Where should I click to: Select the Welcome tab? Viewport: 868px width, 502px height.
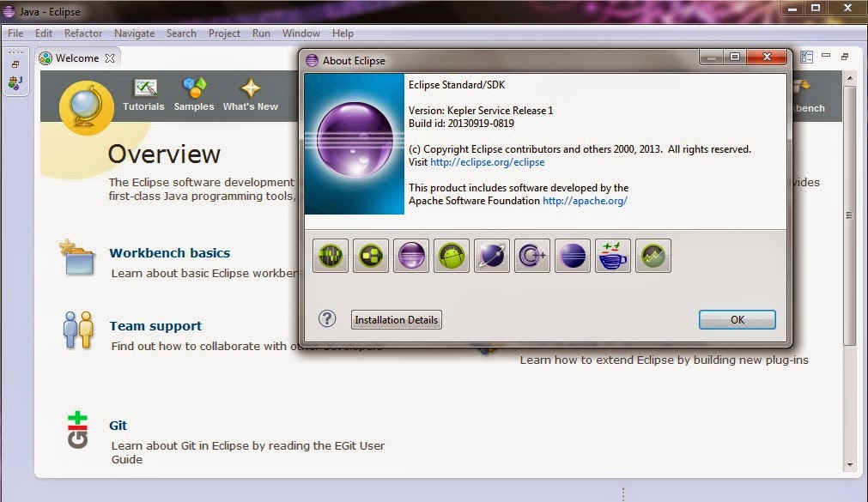tap(77, 58)
